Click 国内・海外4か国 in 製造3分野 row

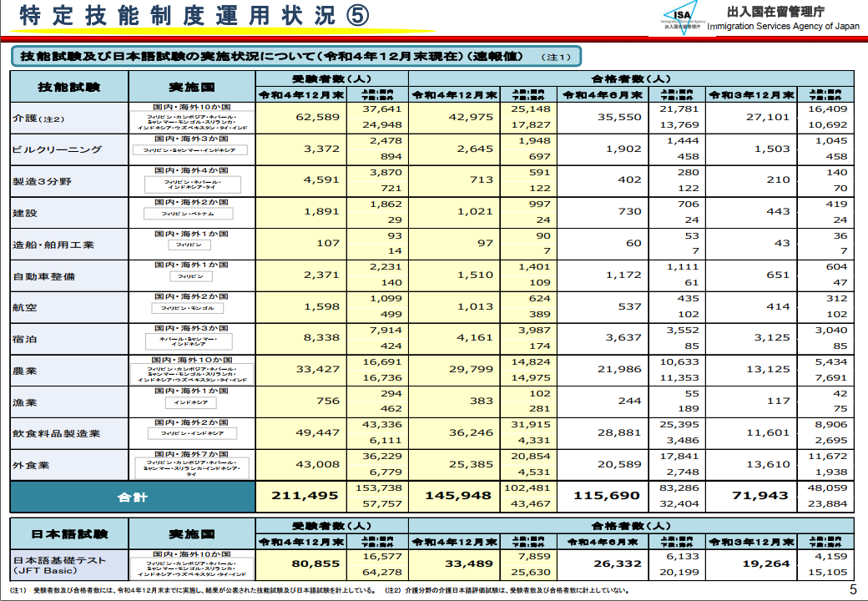tap(191, 170)
